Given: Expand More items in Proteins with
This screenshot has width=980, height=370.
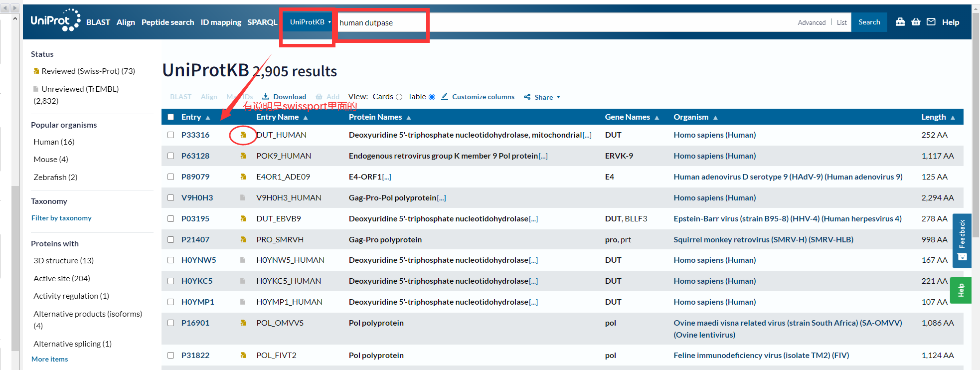Looking at the screenshot, I should point(49,359).
